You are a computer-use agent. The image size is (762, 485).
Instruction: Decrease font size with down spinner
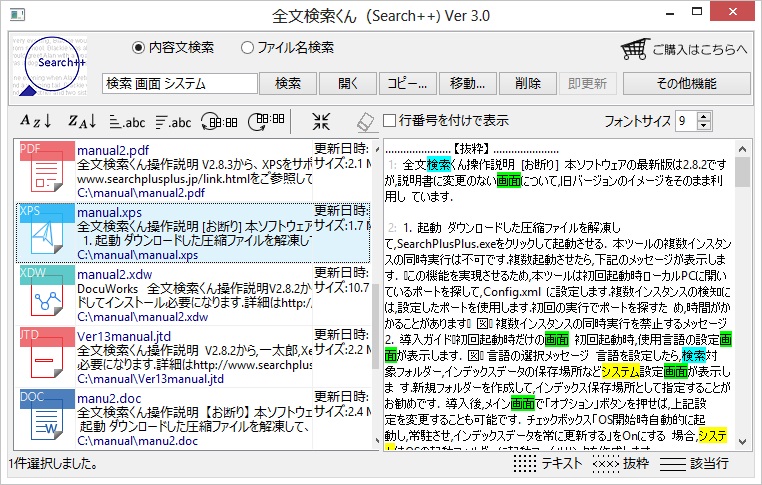(704, 125)
